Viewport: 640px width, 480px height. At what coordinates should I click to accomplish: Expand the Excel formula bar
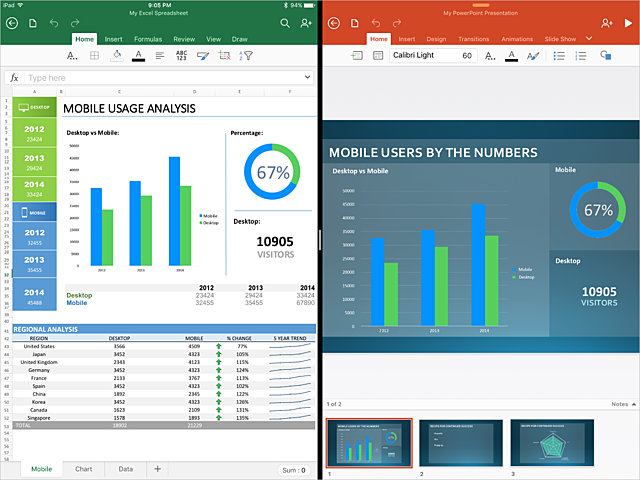[x=307, y=77]
